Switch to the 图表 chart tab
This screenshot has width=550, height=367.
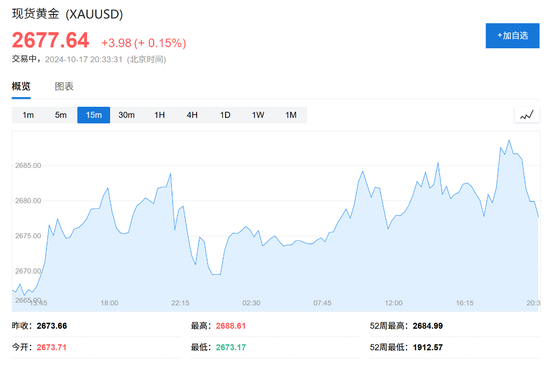[x=64, y=86]
